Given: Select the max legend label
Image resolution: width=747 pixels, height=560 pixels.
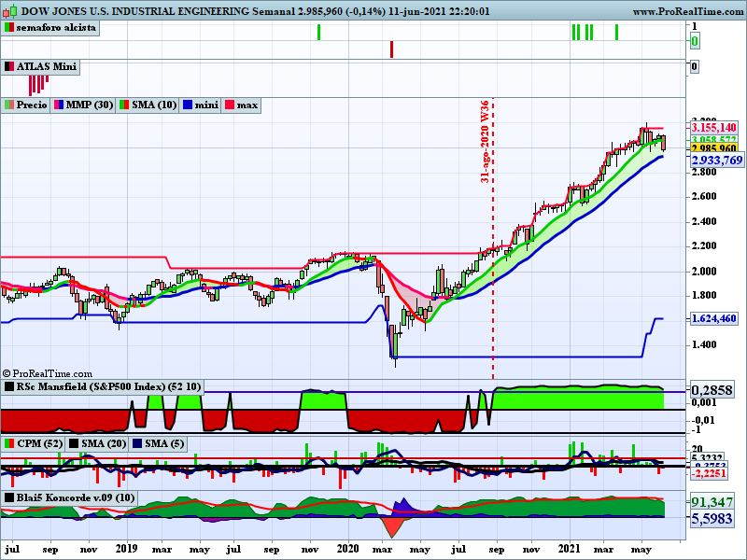Looking at the screenshot, I should click(247, 105).
